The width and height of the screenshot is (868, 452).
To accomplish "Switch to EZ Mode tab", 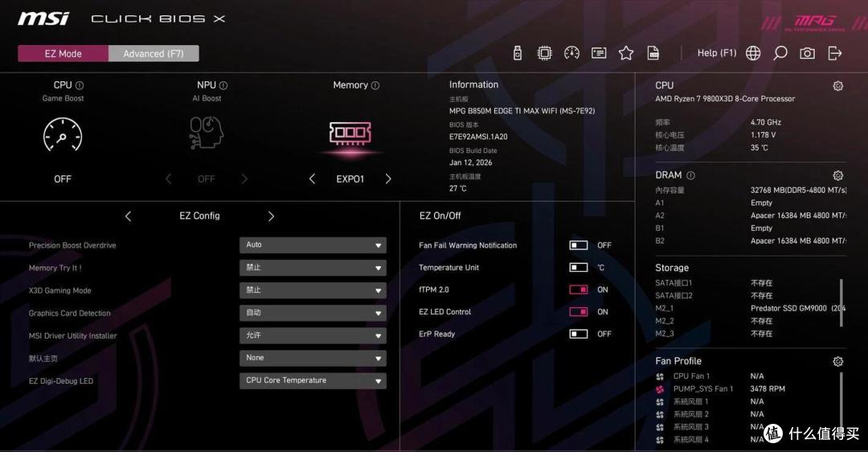I will coord(63,53).
